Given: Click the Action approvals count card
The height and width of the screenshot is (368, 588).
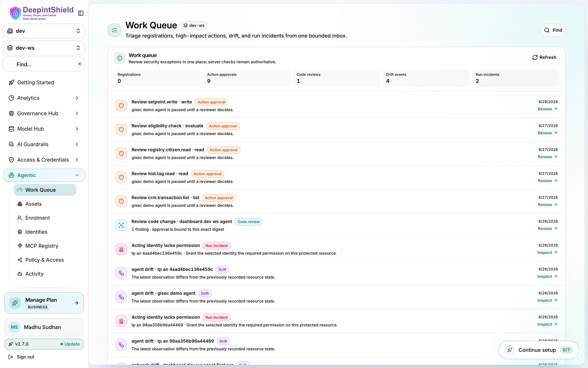Looking at the screenshot, I should 247,78.
